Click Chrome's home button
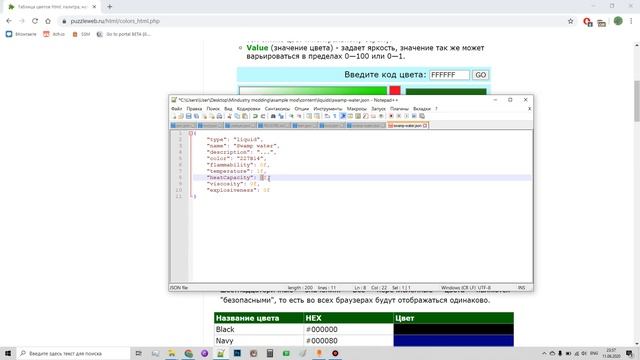 [48, 21]
